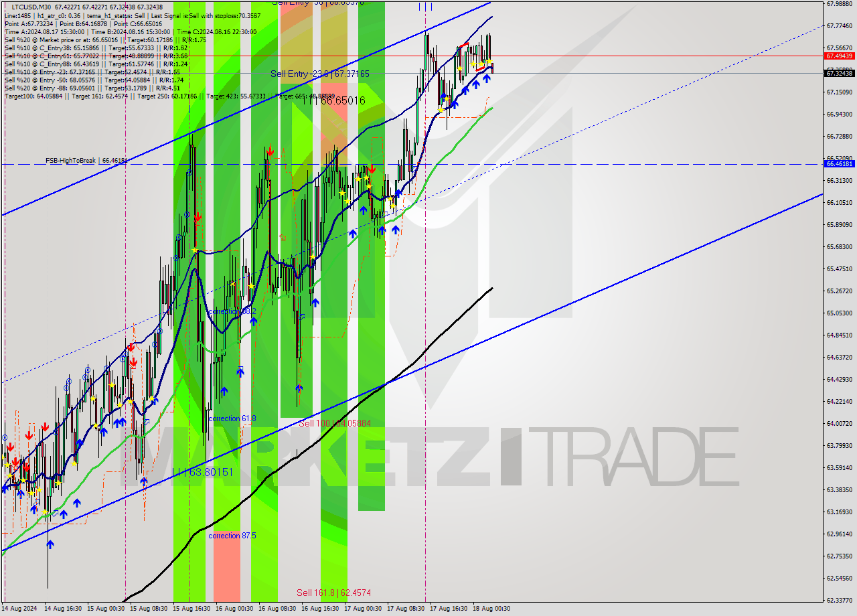Click the 62.33770 price axis label
The width and height of the screenshot is (857, 616).
(840, 600)
